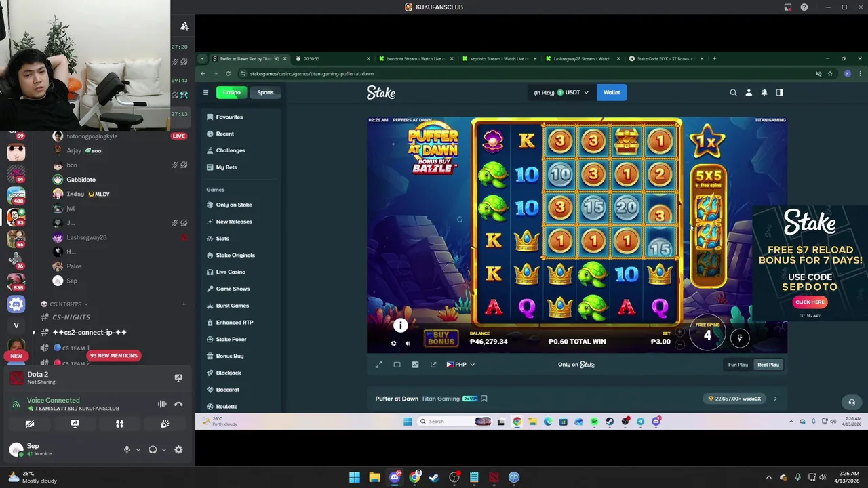Open Stake Poker category
This screenshot has height=488, width=868.
pos(231,339)
